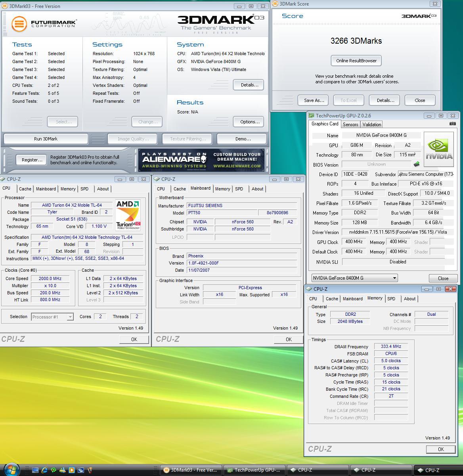Click the greyed Select... button under Tests

point(62,122)
